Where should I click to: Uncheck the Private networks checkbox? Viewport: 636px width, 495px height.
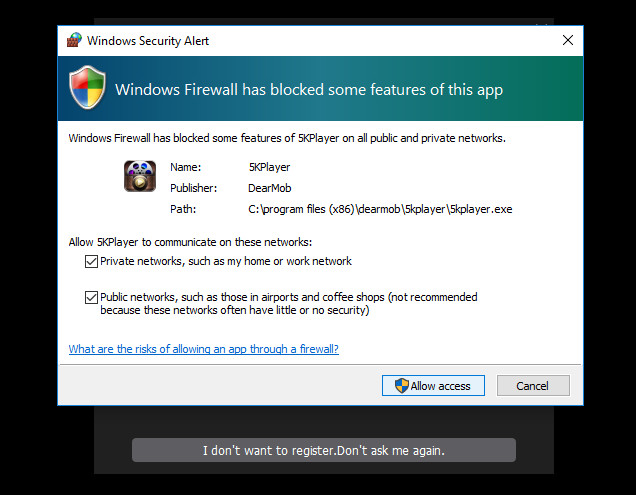tap(91, 261)
